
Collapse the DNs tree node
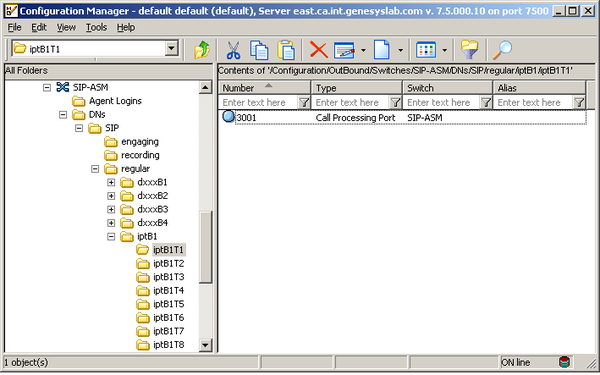click(63, 114)
